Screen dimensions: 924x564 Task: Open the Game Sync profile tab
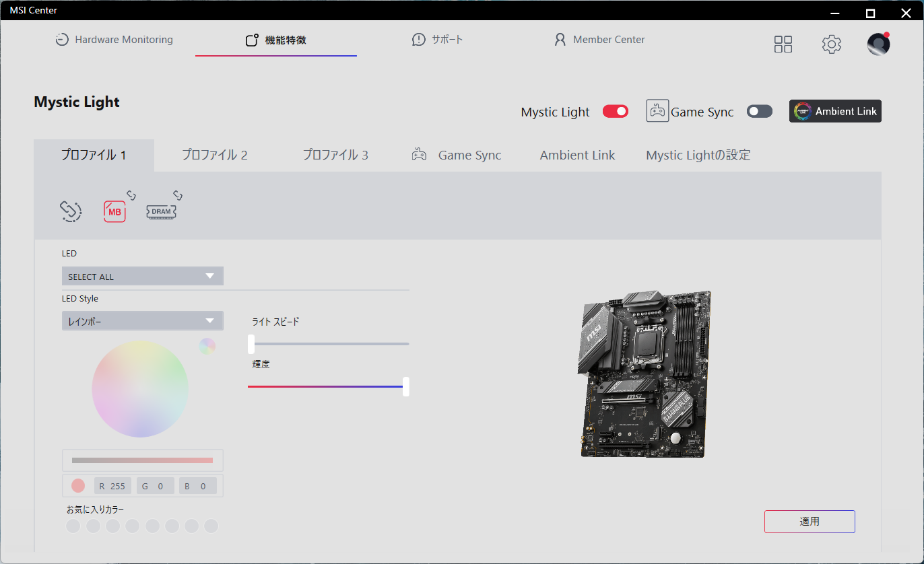point(457,155)
